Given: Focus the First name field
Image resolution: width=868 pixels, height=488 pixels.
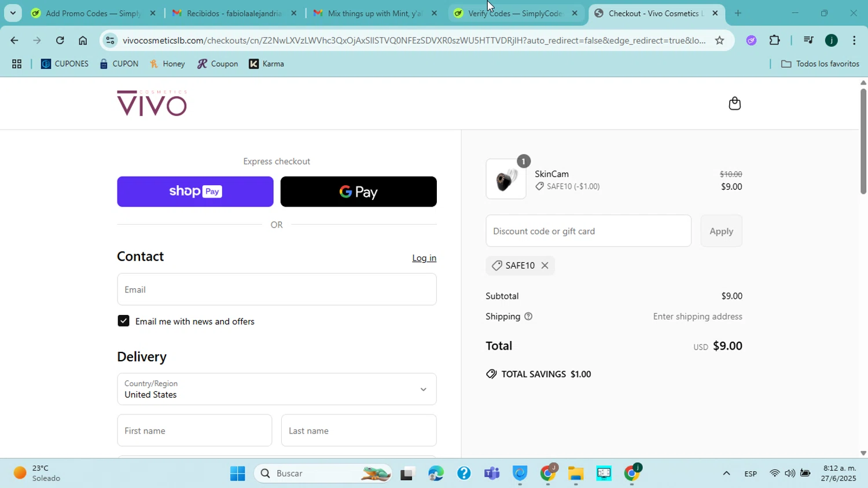Looking at the screenshot, I should click(194, 431).
